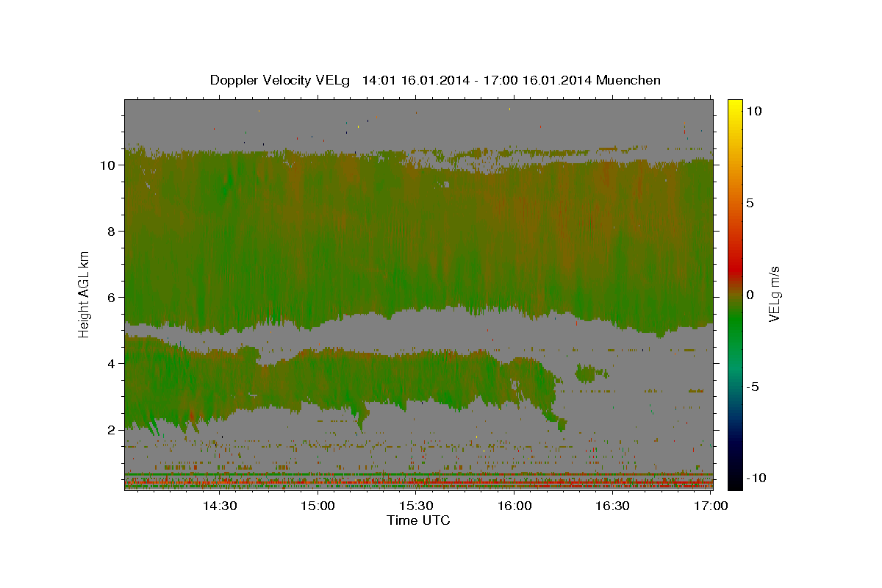Viewport: 882px width, 588px height.
Task: Click the '16:00' time axis label
Action: [x=514, y=506]
